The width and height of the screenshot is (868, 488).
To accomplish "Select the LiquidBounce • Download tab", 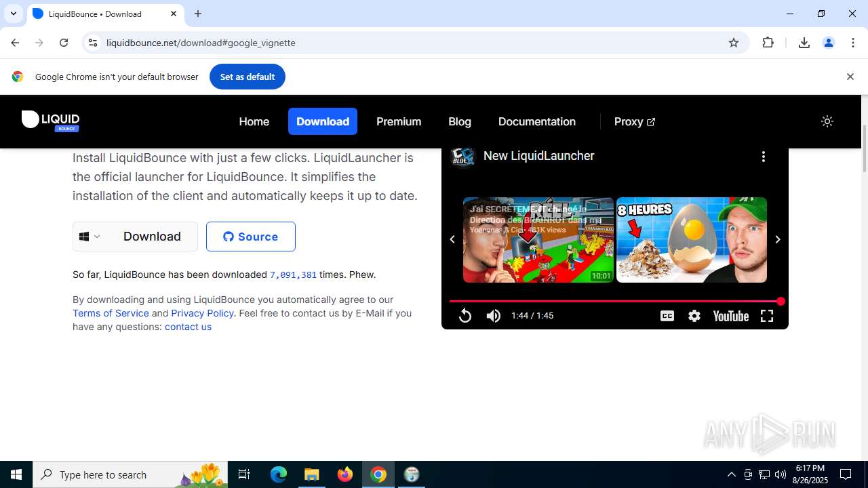I will point(105,14).
